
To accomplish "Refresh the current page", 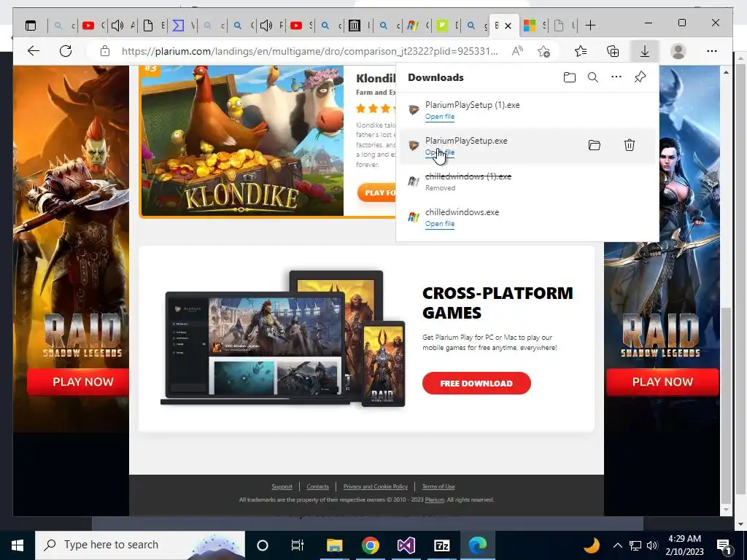I will point(66,51).
